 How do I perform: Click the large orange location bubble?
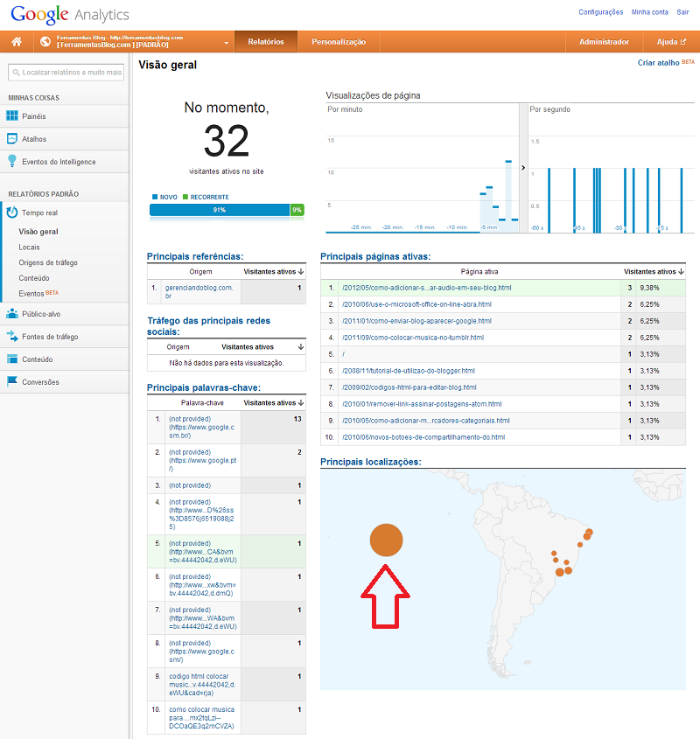(x=387, y=540)
